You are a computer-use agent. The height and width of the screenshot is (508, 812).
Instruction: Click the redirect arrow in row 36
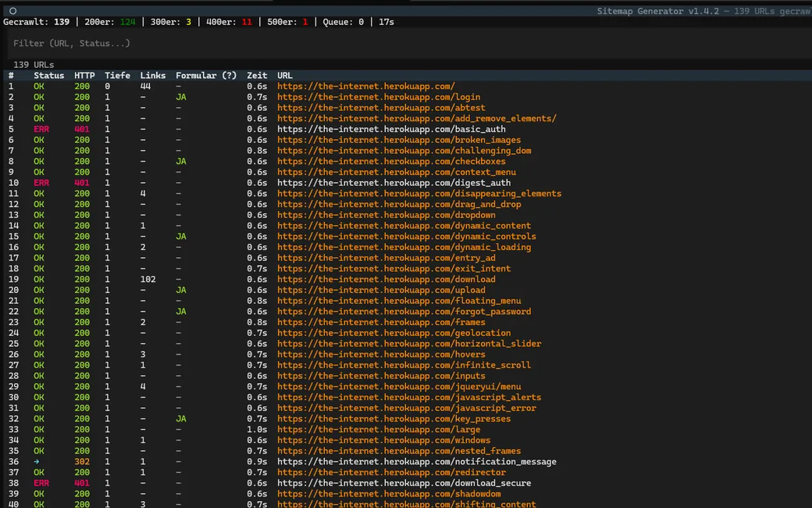(x=36, y=461)
